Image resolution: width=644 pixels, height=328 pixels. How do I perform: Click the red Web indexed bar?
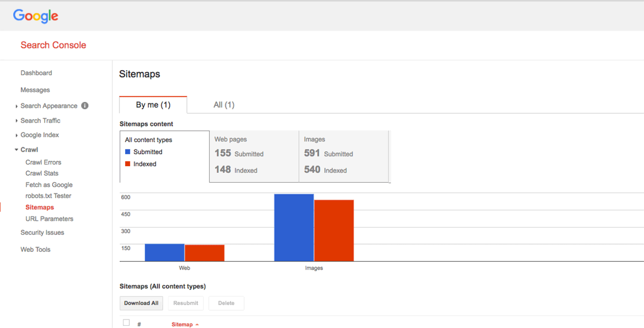204,253
